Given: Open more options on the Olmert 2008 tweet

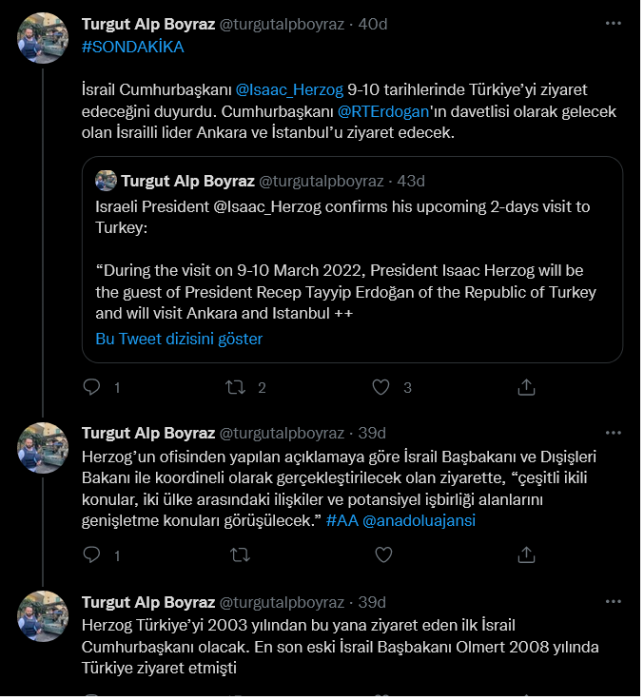Looking at the screenshot, I should pos(611,602).
